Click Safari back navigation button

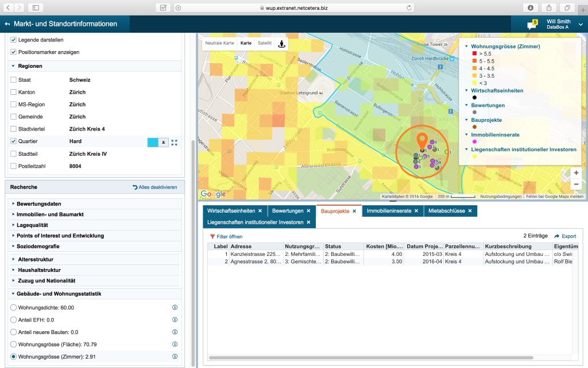(8, 7)
